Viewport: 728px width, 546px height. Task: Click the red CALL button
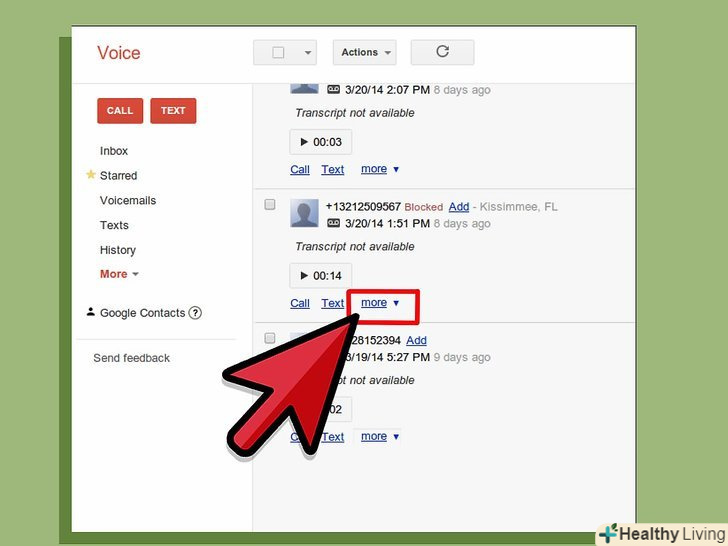120,110
